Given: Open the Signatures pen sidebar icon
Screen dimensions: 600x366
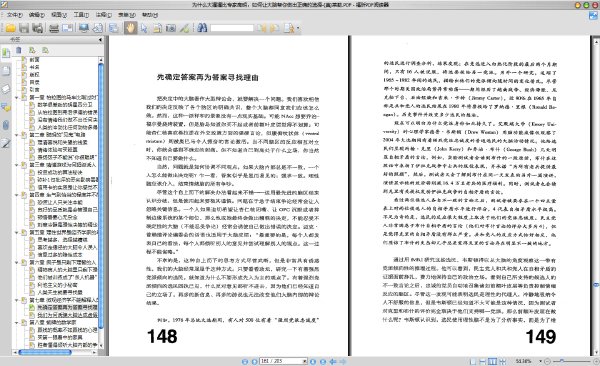Looking at the screenshot, I should tap(6, 143).
